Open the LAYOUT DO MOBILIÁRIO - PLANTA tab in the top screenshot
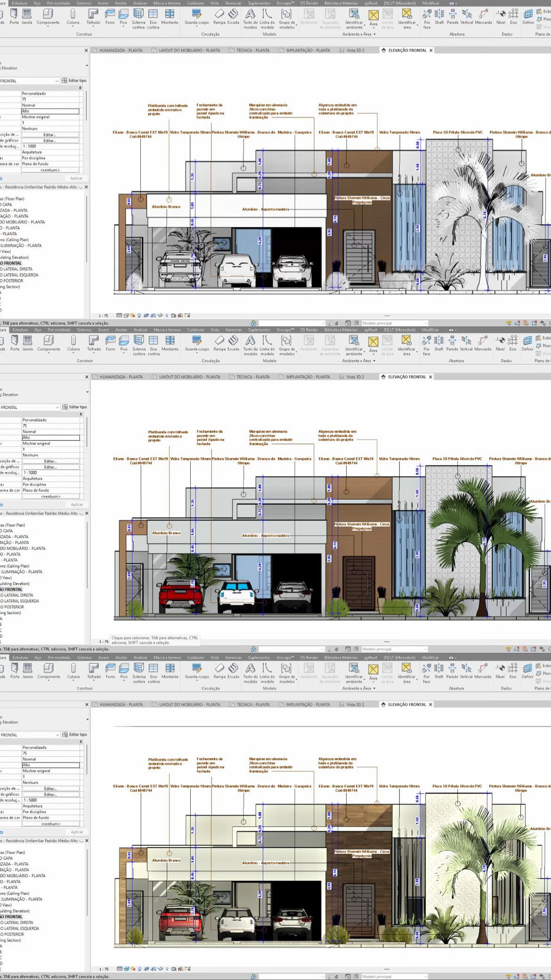551x980 pixels. pos(186,50)
